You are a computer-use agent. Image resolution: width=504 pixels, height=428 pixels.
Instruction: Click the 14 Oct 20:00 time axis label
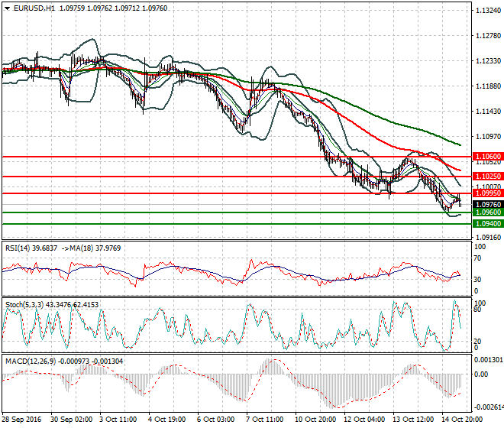(462, 420)
